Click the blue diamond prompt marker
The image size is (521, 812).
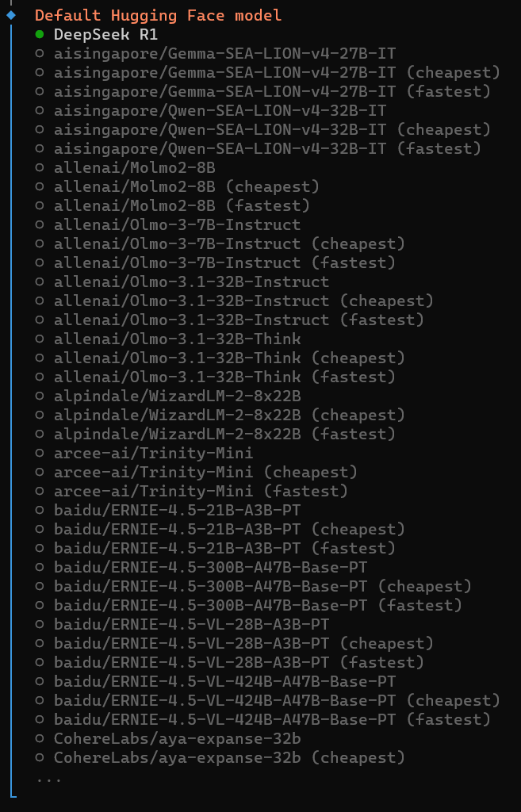[11, 15]
